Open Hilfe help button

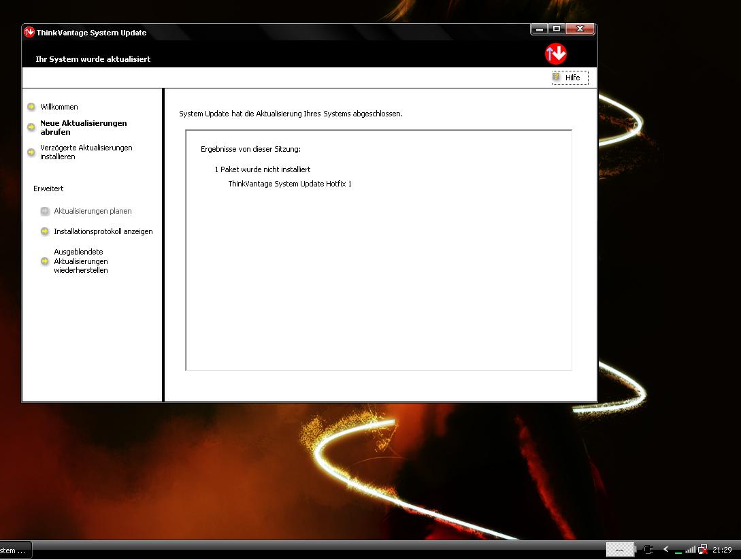[570, 78]
